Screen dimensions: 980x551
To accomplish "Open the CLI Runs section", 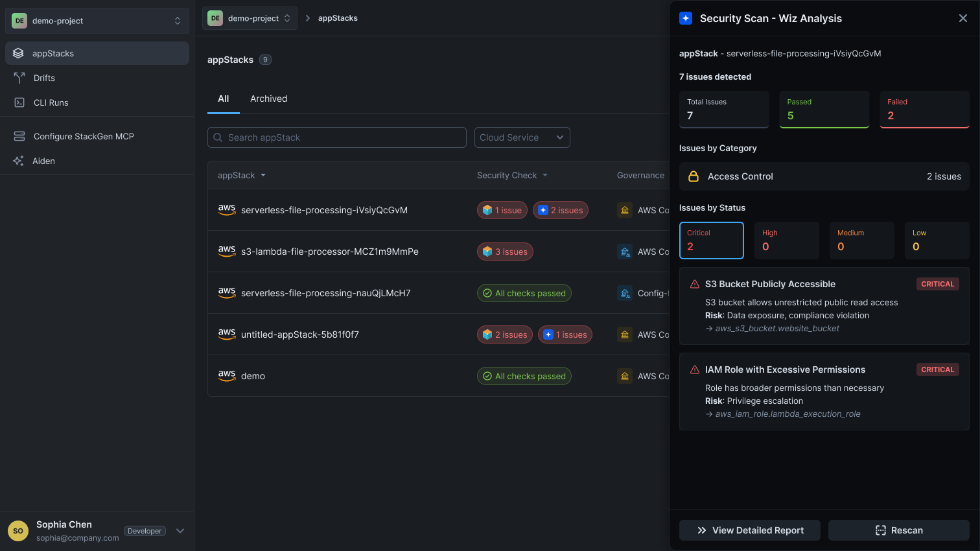I will (x=51, y=102).
